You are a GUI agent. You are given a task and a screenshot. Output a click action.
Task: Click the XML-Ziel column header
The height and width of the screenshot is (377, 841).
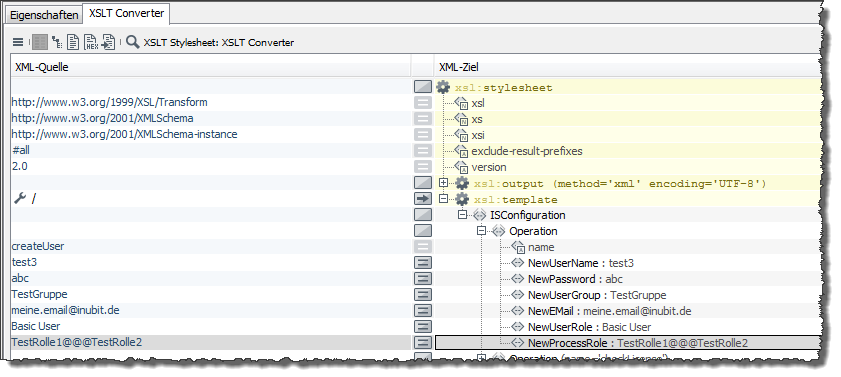pos(628,67)
